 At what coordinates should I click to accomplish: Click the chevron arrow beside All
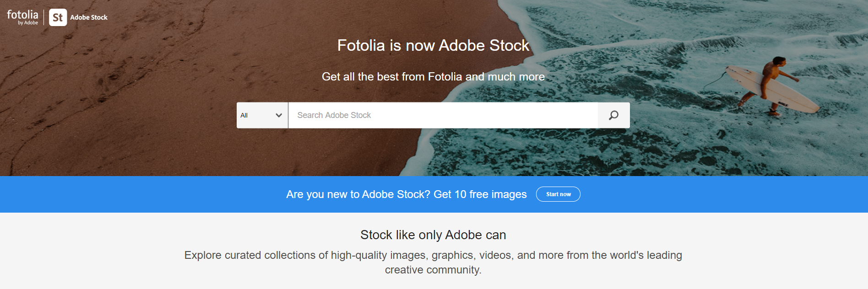coord(278,115)
